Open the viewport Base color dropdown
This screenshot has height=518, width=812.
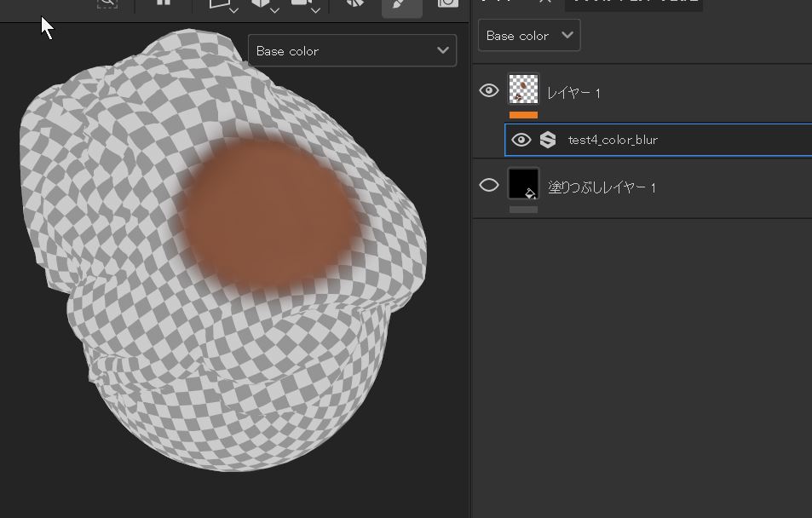tap(352, 51)
